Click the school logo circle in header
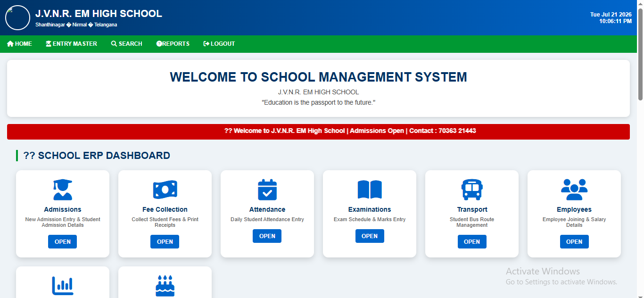 pyautogui.click(x=17, y=18)
